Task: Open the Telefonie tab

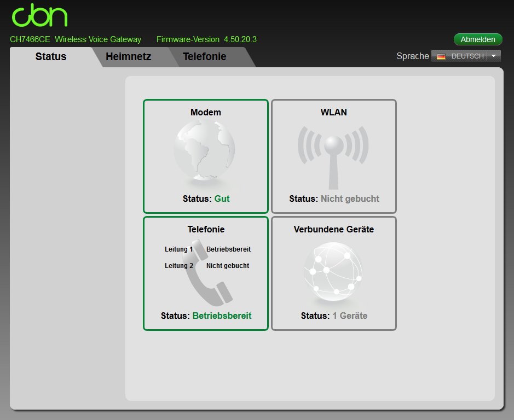Action: (205, 57)
